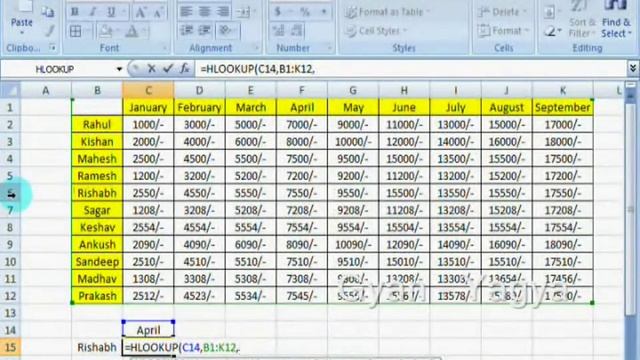Align text left in ribbon
This screenshot has height=360, width=640.
click(186, 12)
